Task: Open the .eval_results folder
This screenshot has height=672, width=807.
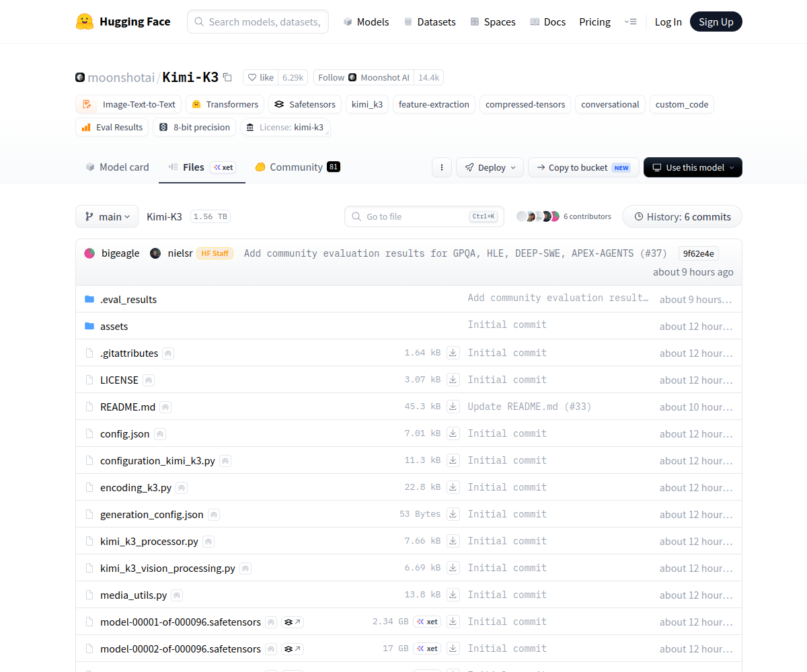Action: [x=128, y=299]
